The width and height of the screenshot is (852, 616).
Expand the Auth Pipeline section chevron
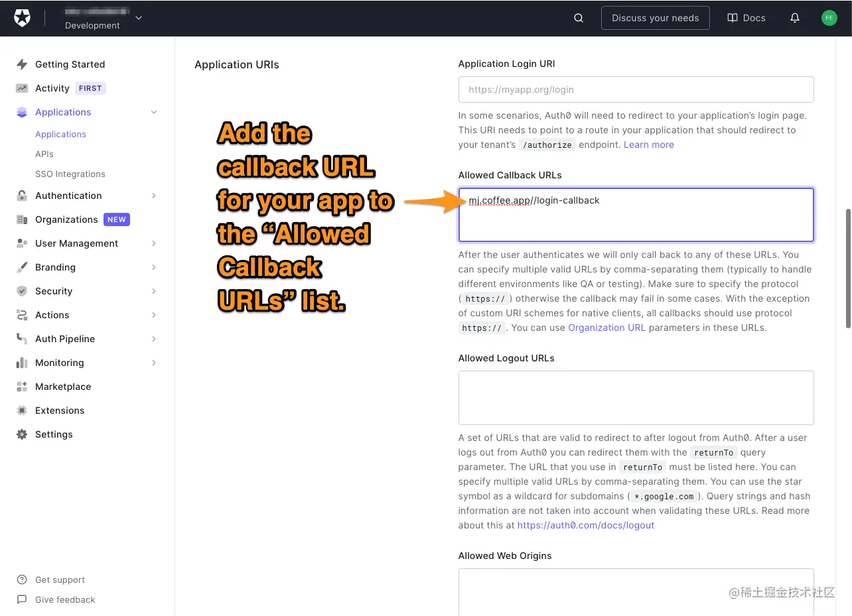[x=154, y=339]
